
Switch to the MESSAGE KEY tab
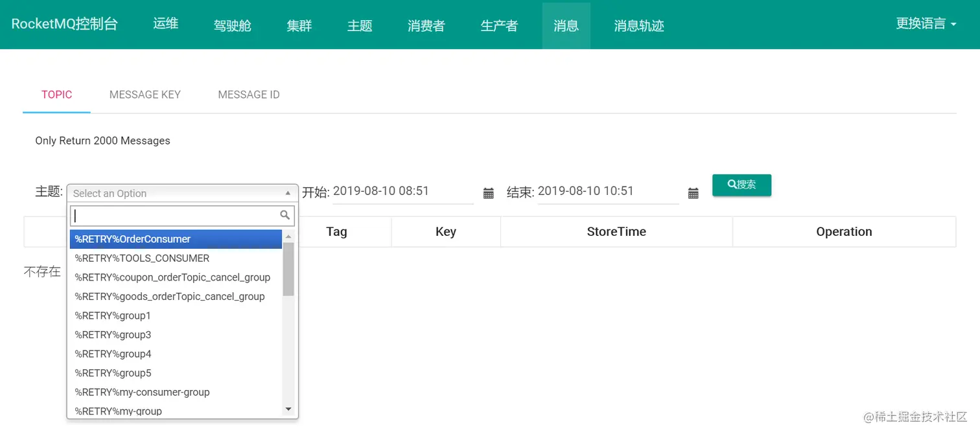point(145,95)
